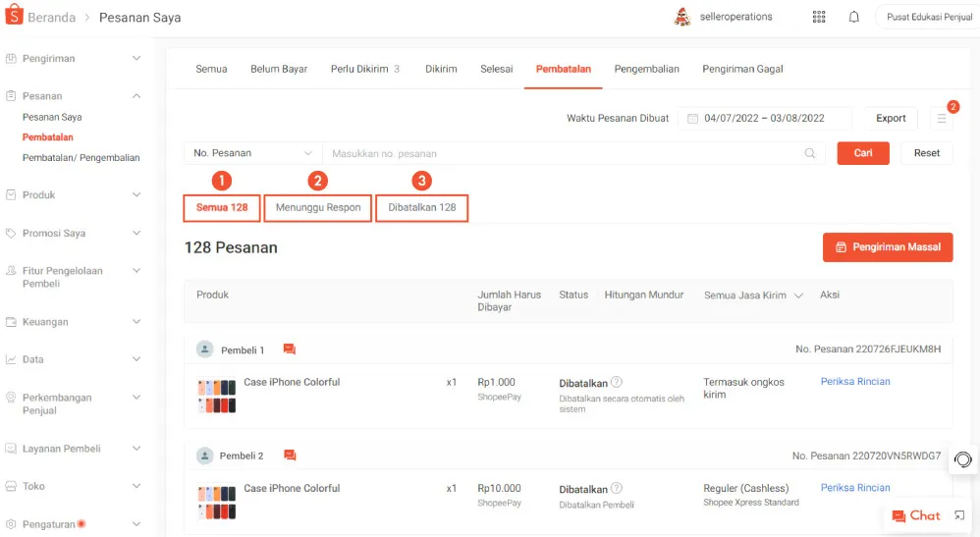Open the list menu icon beside Export

(942, 118)
